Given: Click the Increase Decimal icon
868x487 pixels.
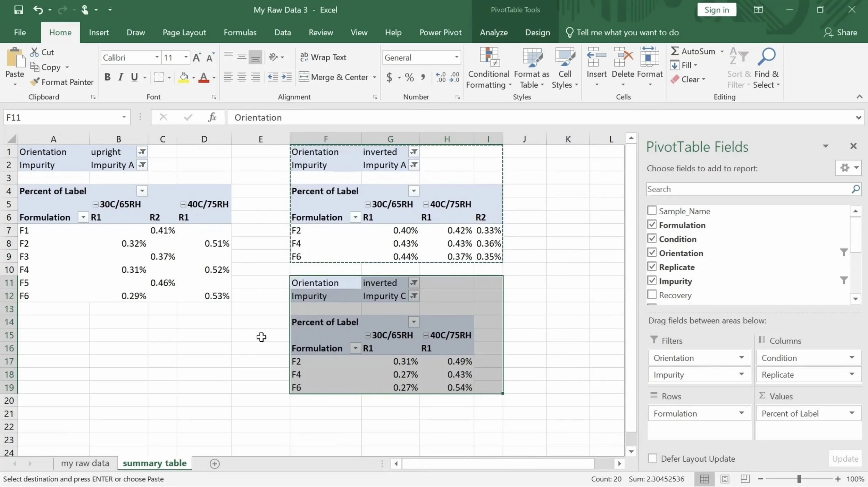Looking at the screenshot, I should tap(441, 77).
